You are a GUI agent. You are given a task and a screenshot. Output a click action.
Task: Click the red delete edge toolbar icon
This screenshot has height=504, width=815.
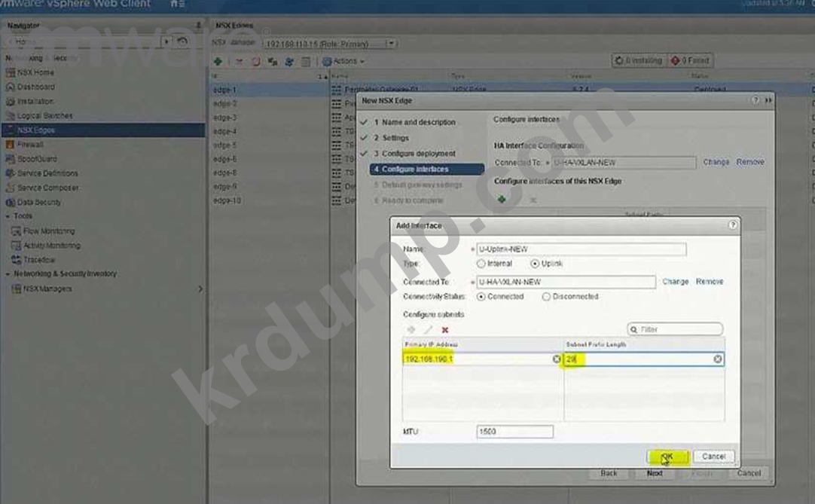coord(239,61)
